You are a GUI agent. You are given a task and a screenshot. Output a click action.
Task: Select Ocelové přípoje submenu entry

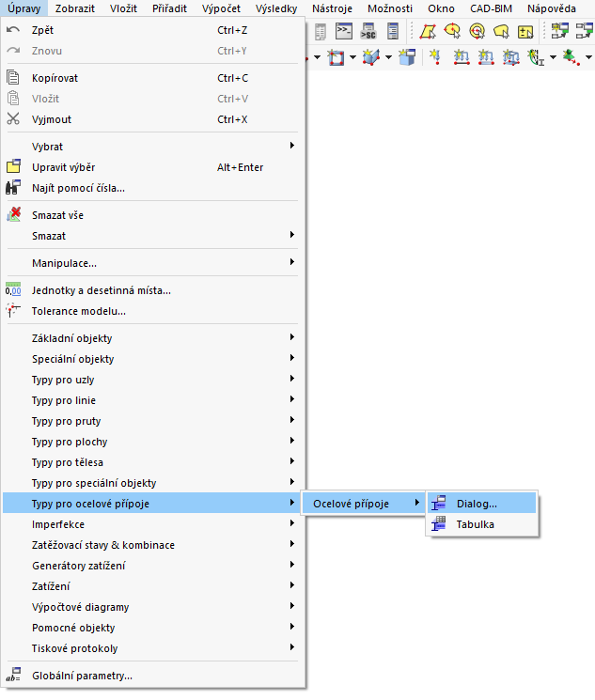coord(364,503)
